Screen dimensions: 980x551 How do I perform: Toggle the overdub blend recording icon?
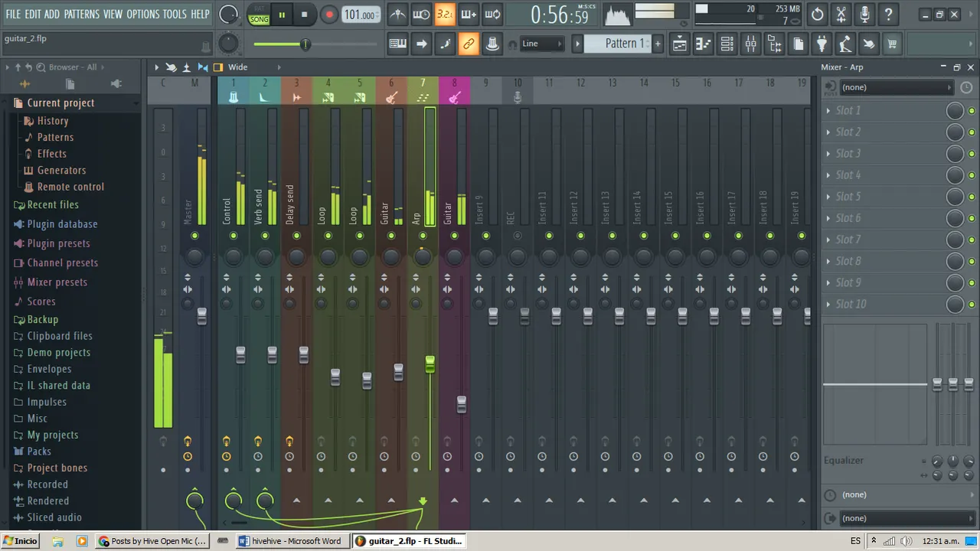(x=469, y=15)
